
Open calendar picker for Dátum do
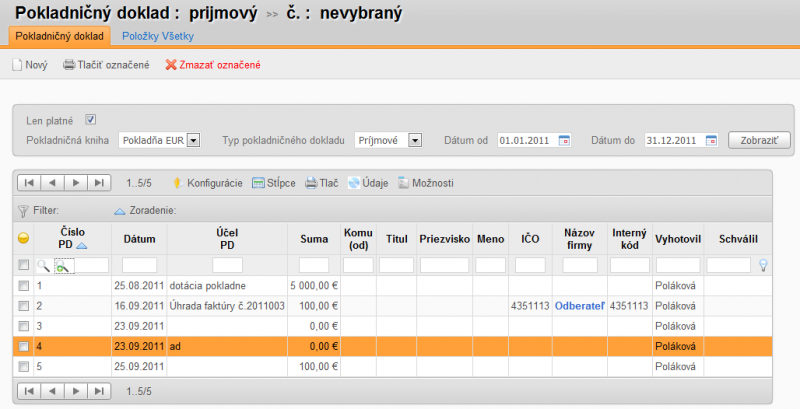click(x=711, y=140)
